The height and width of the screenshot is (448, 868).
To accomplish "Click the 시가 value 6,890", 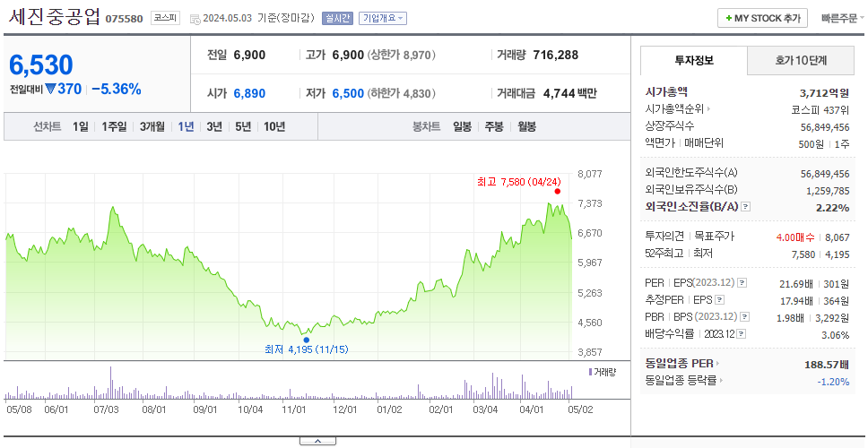I will point(249,93).
